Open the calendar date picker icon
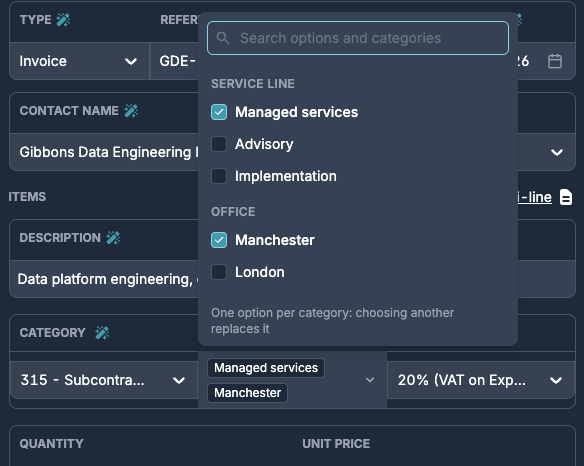Viewport: 584px width, 466px height. 555,61
